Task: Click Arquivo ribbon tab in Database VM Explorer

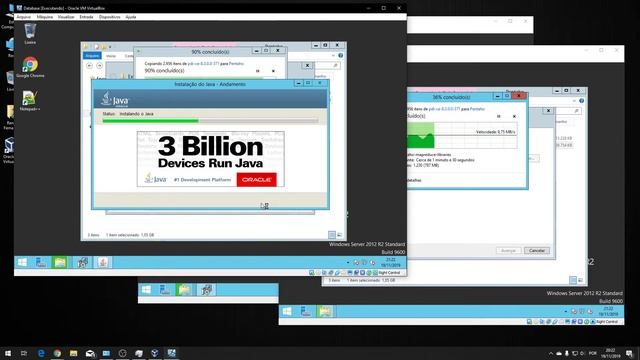Action: click(92, 56)
